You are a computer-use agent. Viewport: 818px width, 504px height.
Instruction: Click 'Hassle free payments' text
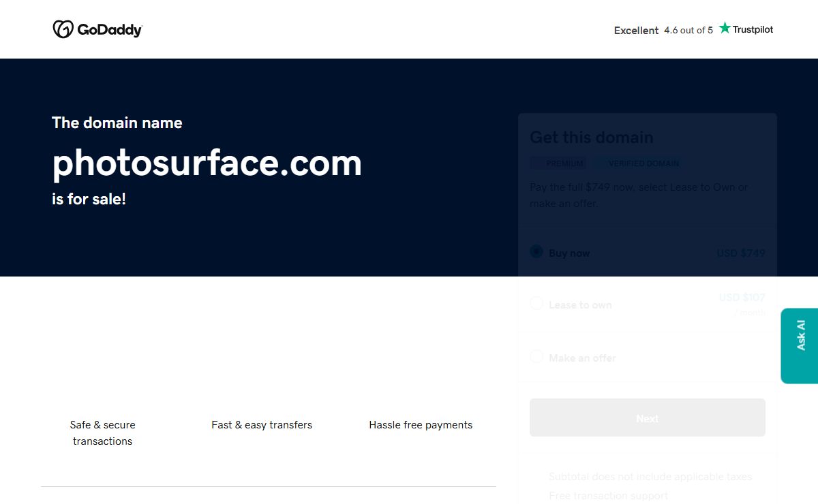click(x=421, y=425)
